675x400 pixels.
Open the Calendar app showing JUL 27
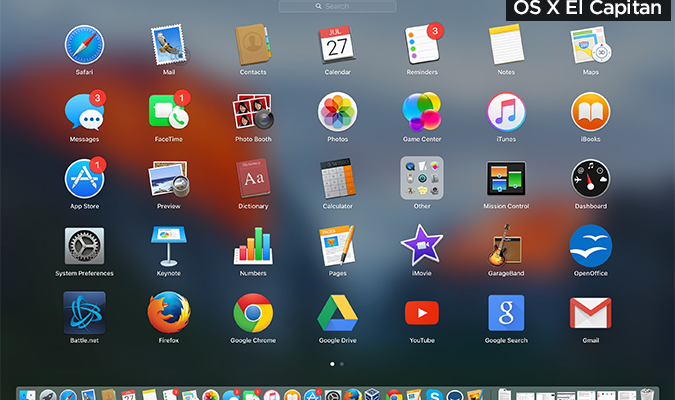[338, 45]
